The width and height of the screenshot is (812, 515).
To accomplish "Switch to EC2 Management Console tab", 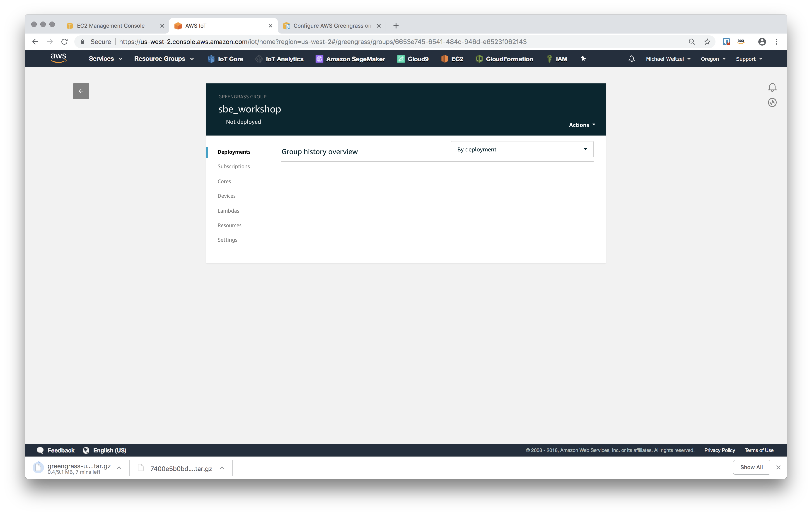I will (111, 26).
